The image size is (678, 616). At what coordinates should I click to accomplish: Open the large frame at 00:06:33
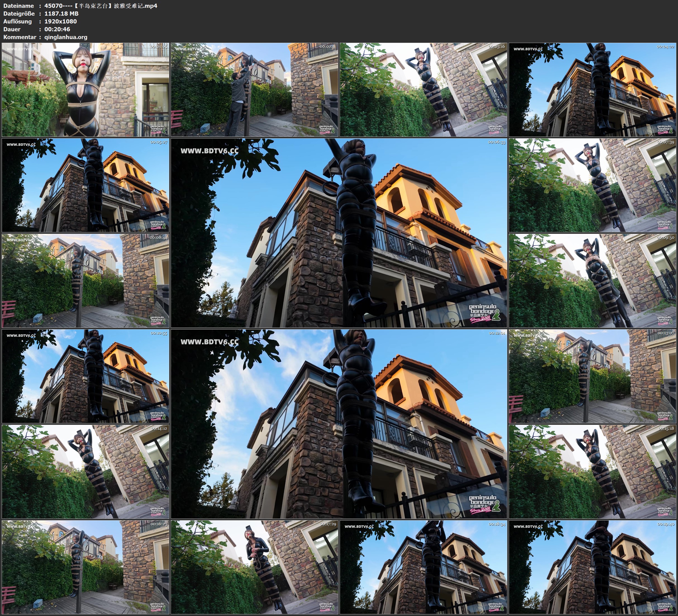(x=339, y=233)
